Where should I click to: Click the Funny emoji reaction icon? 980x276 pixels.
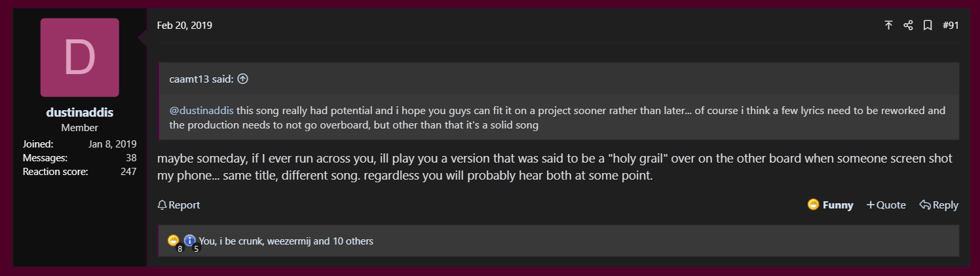pos(814,205)
